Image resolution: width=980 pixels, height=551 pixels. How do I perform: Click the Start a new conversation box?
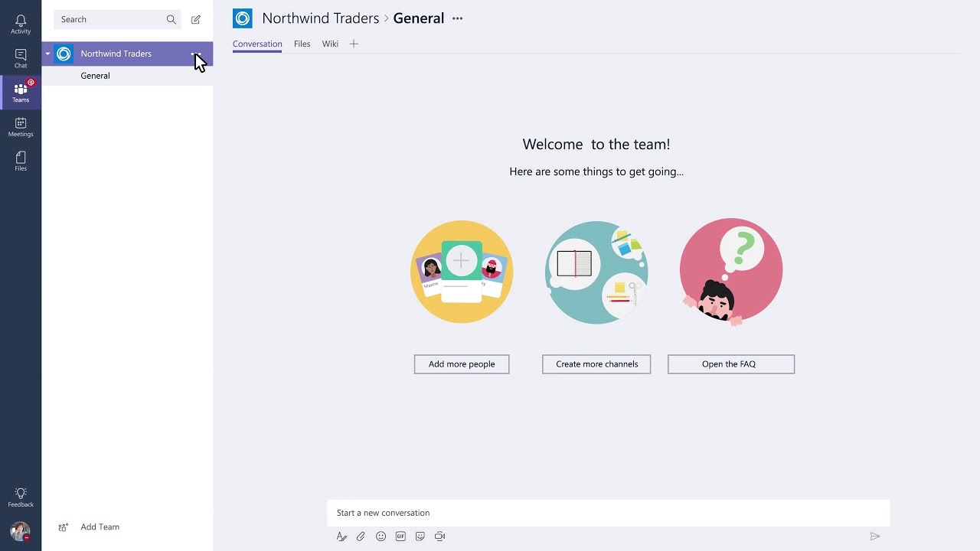609,513
